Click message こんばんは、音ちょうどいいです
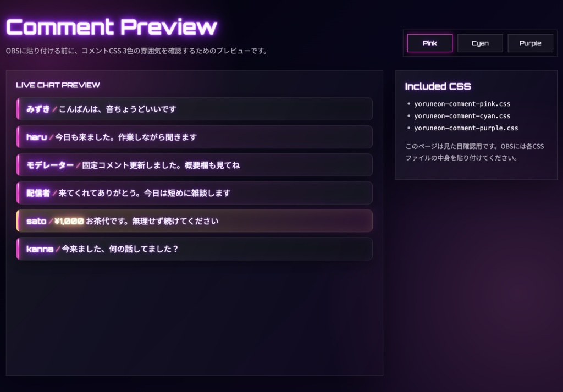The image size is (563, 392). (x=118, y=109)
